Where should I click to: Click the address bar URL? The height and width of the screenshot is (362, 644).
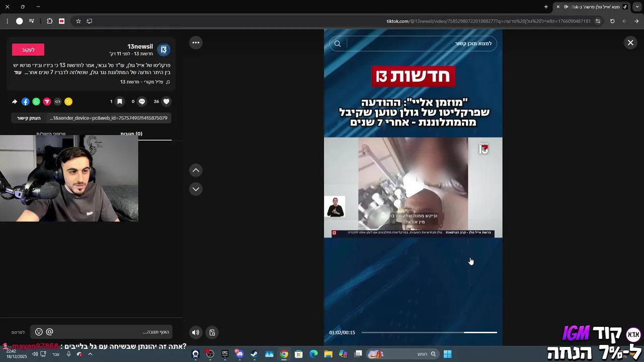point(488,21)
